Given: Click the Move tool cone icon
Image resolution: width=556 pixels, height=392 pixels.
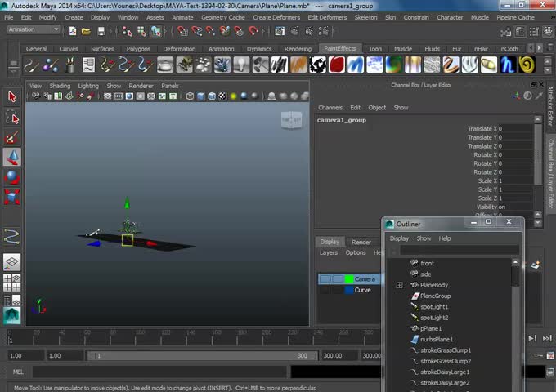Looking at the screenshot, I should [11, 157].
